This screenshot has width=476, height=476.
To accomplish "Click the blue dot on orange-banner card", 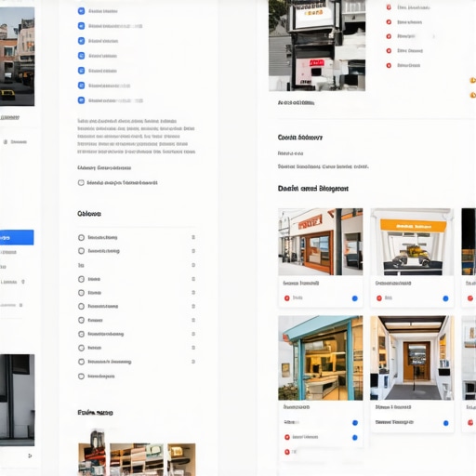I will [445, 298].
